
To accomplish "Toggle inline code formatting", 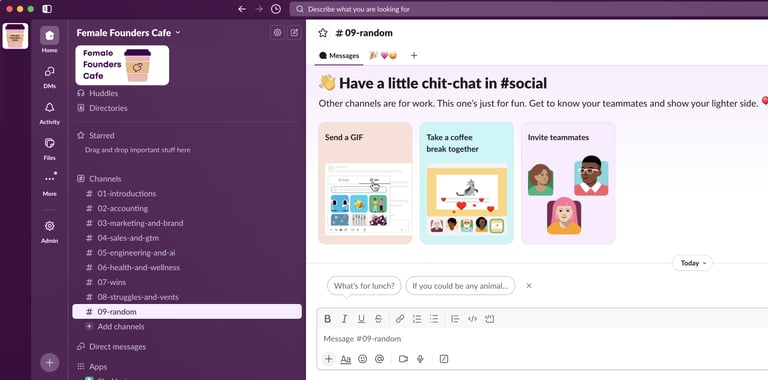I will (472, 319).
